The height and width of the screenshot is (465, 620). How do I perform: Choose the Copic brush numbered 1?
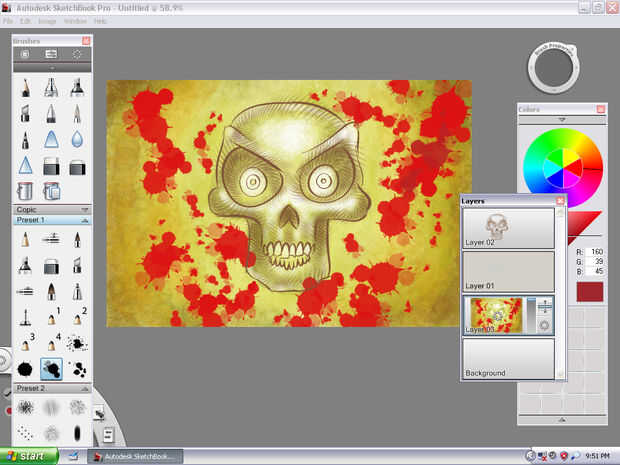51,317
